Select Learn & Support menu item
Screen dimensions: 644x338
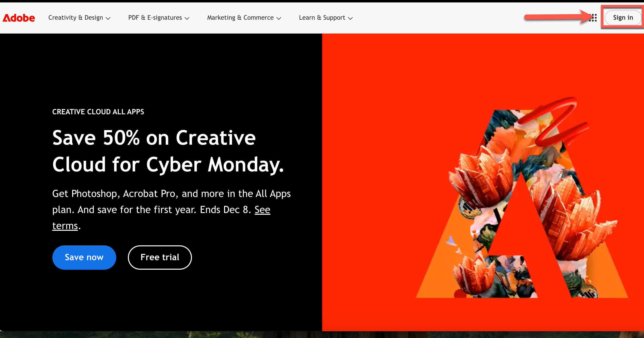pos(326,18)
